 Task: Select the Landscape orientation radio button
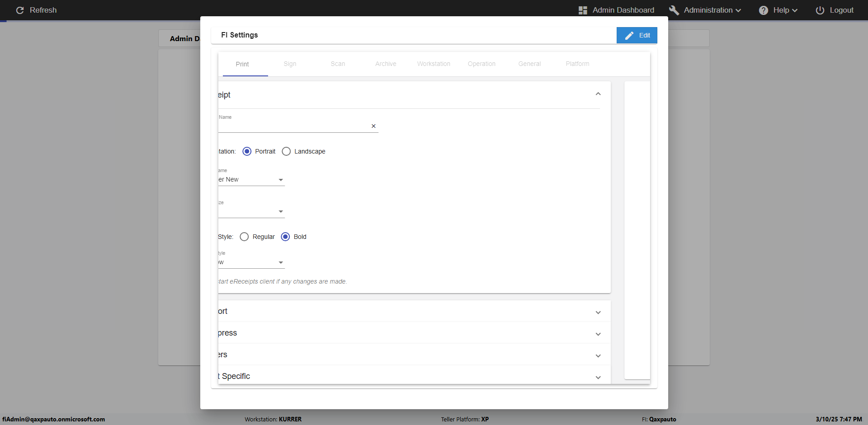click(x=286, y=151)
